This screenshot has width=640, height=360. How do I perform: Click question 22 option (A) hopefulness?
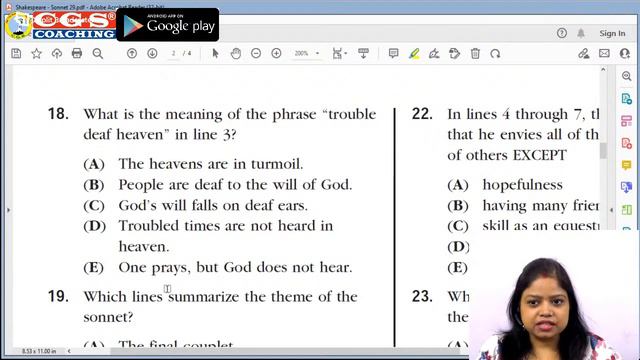505,185
